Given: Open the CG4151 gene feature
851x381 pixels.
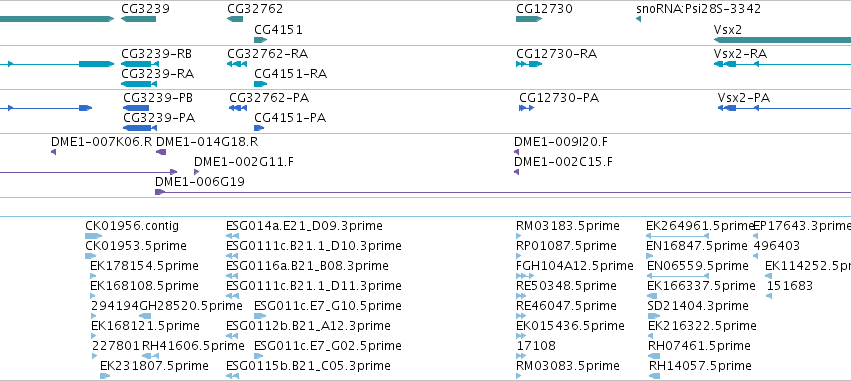Looking at the screenshot, I should [x=261, y=40].
